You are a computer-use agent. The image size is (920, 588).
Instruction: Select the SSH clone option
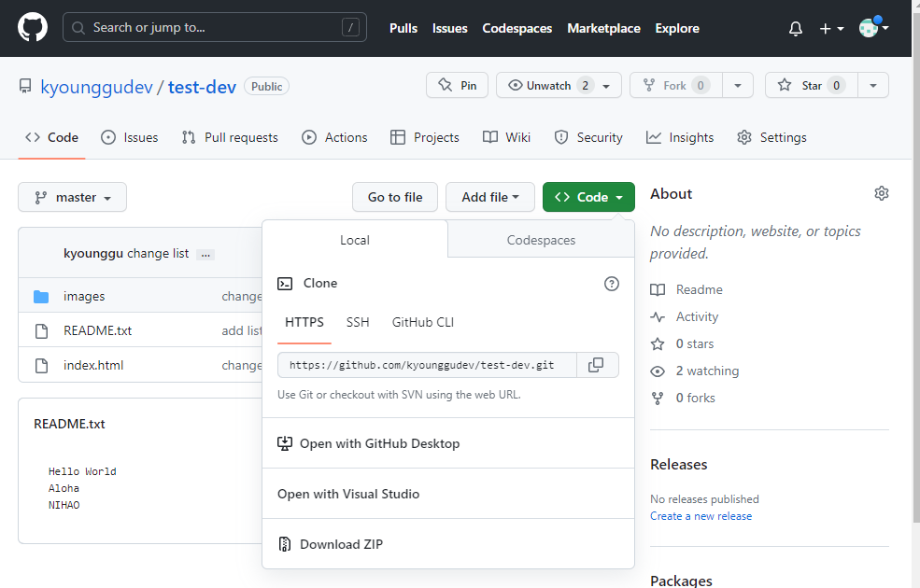[x=358, y=322]
